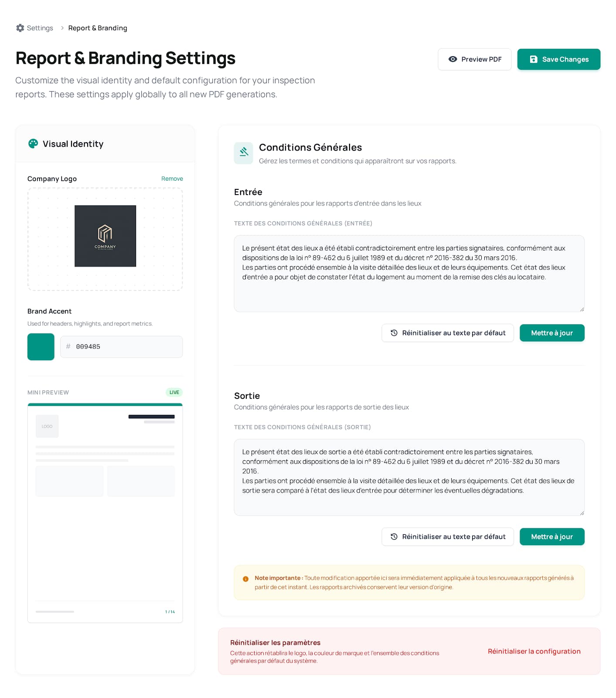This screenshot has width=616, height=698.
Task: Click the palette icon beside Visual Identity
Action: click(x=33, y=144)
